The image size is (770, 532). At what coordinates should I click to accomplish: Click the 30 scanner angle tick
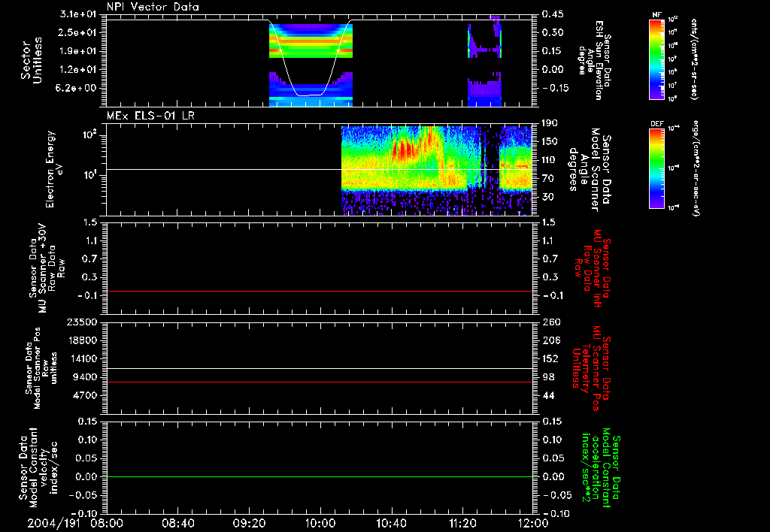pos(548,198)
